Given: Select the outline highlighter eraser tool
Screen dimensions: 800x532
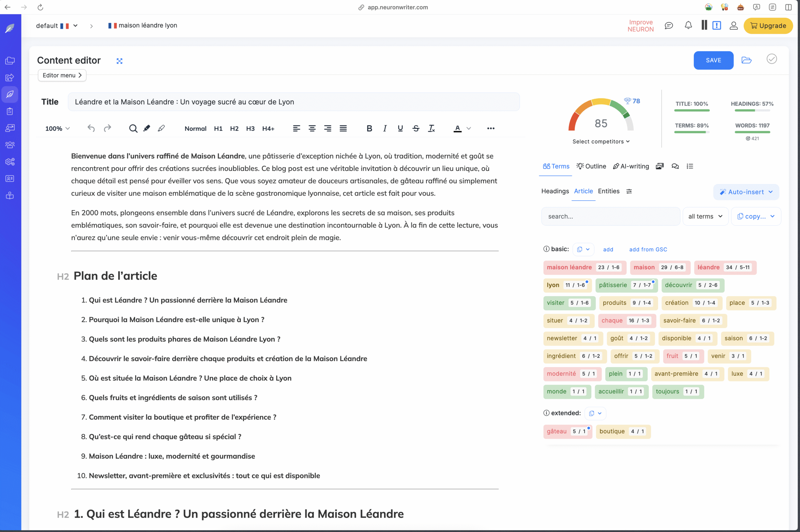Looking at the screenshot, I should point(161,128).
